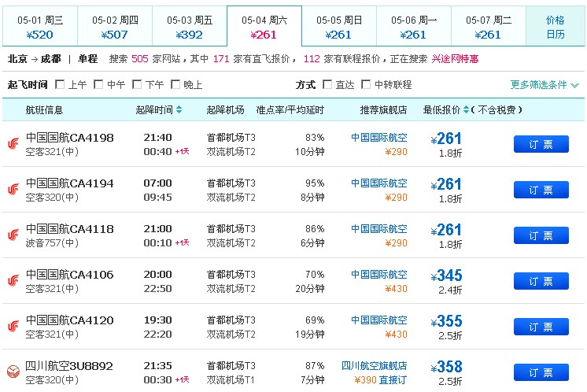Sort by 起降时间 arrow icon

(x=179, y=109)
